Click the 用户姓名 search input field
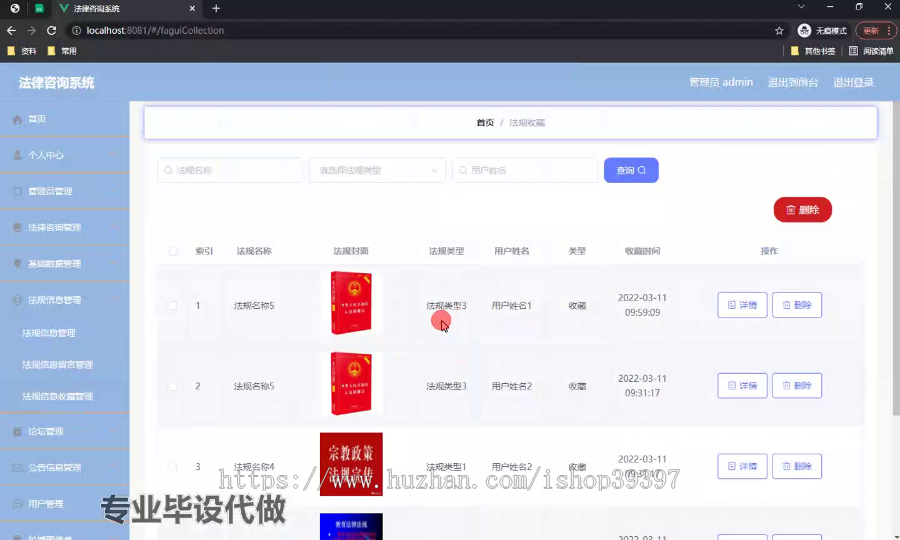The width and height of the screenshot is (900, 540). [525, 170]
